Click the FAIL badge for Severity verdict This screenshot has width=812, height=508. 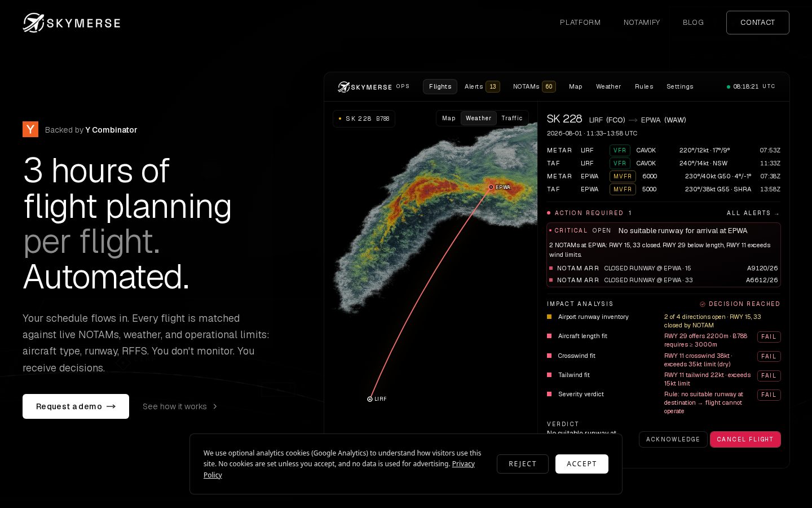769,395
